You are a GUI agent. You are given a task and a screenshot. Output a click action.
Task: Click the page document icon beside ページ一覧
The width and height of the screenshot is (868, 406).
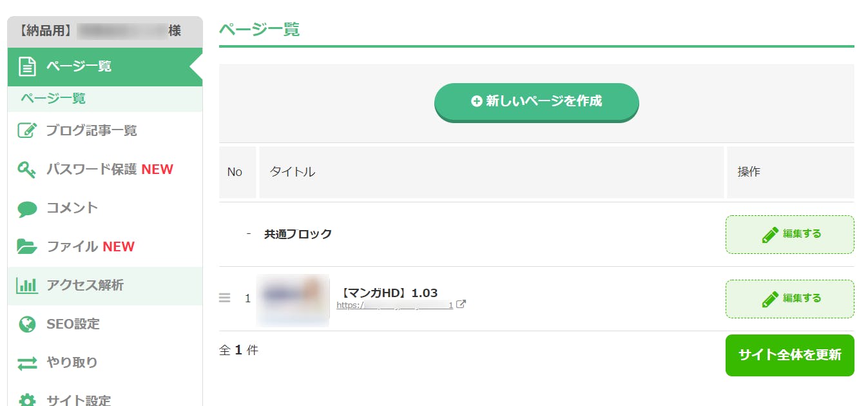coord(27,66)
